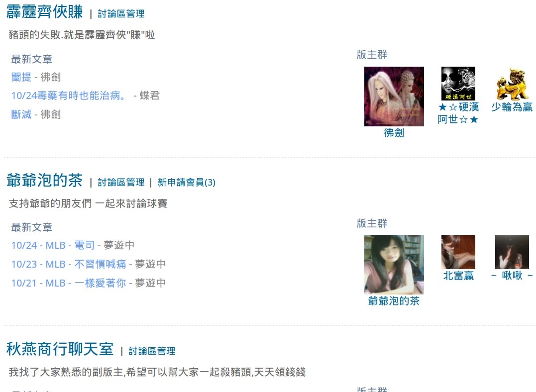
Task: Open 討論區管理 next to 霹靂齊俠賺
Action: coord(121,13)
